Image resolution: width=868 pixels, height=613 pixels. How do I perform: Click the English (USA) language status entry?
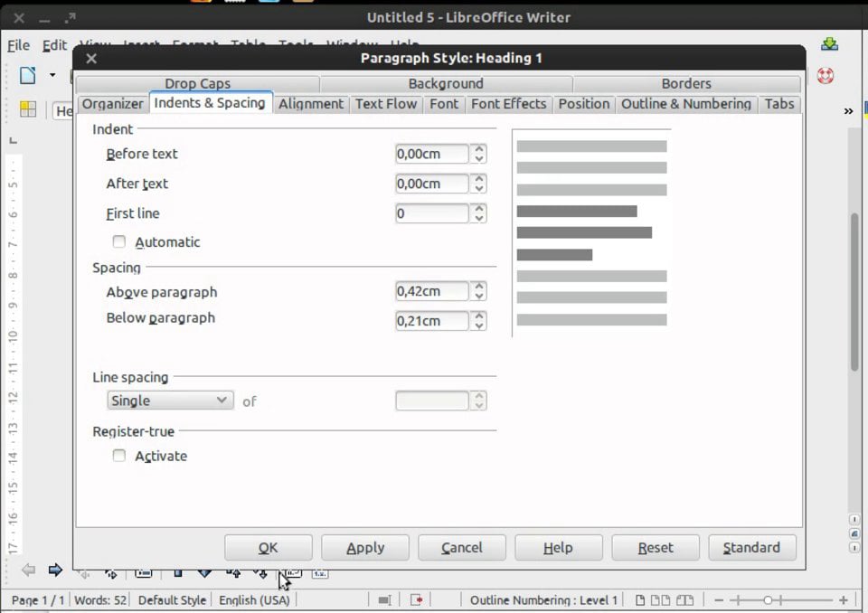[254, 599]
